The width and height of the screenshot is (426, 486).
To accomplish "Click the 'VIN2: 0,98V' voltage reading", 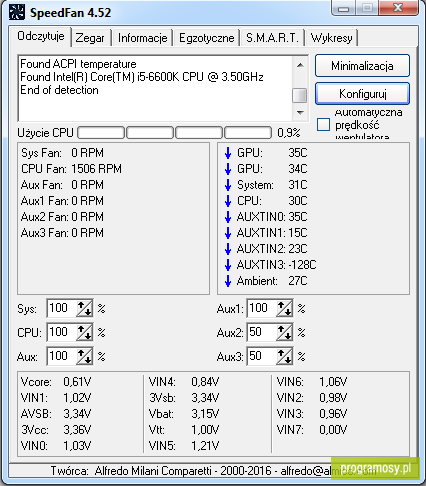I will click(312, 398).
